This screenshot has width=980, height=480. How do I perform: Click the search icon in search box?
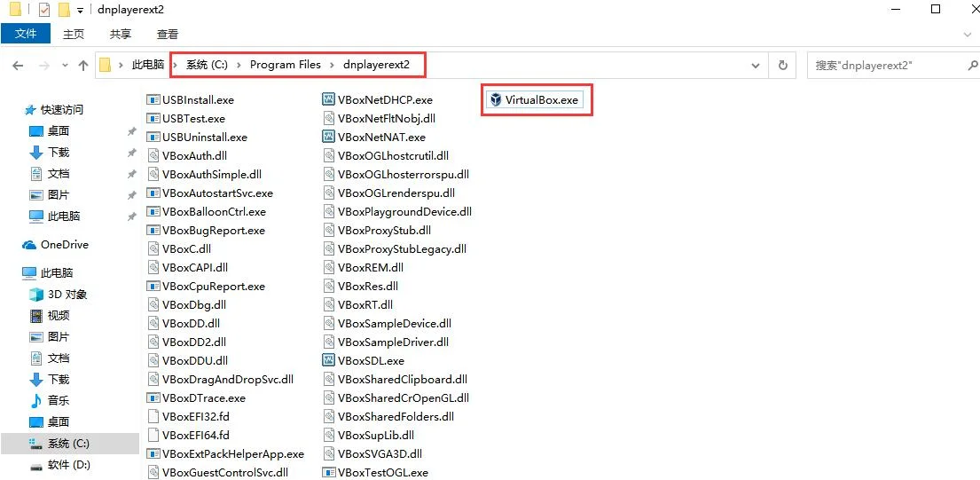click(x=972, y=65)
